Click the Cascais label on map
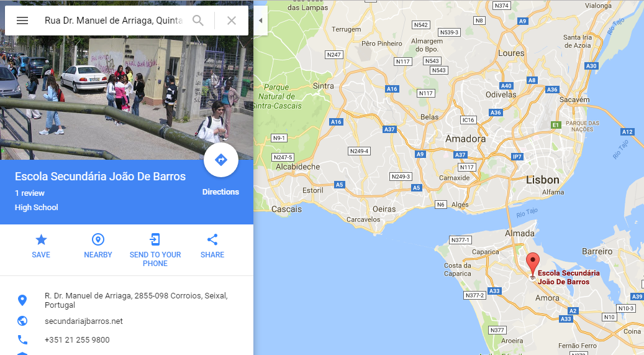 point(286,209)
